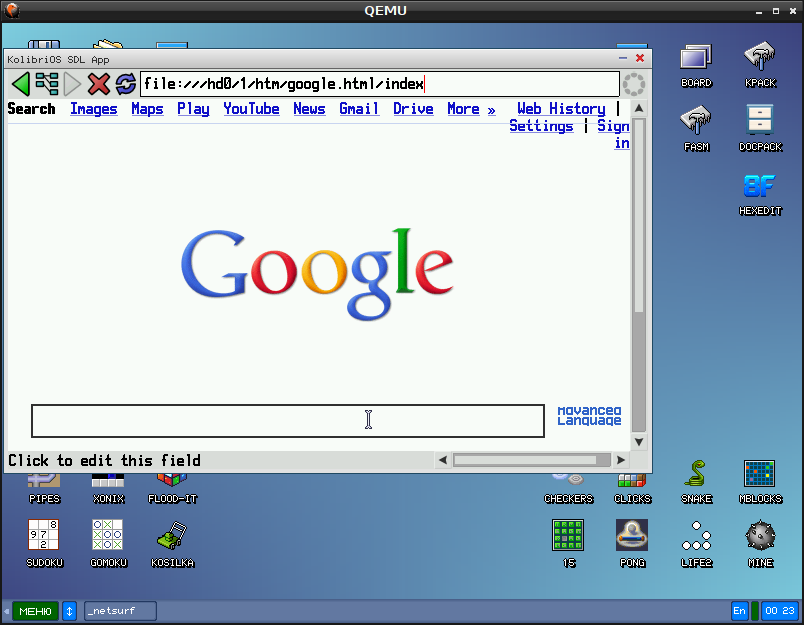Open the KPACK utility icon
804x625 pixels.
(x=760, y=55)
